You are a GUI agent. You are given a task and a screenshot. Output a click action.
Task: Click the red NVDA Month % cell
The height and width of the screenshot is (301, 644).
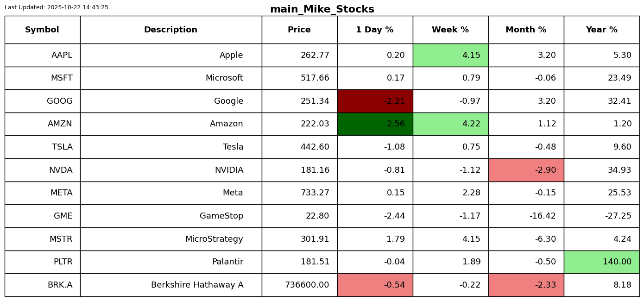526,170
